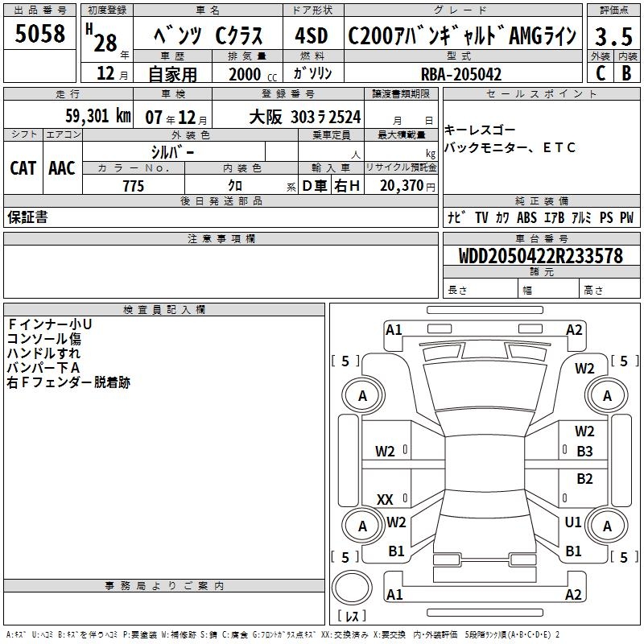Select car name ベンツ Cクラス

click(208, 35)
